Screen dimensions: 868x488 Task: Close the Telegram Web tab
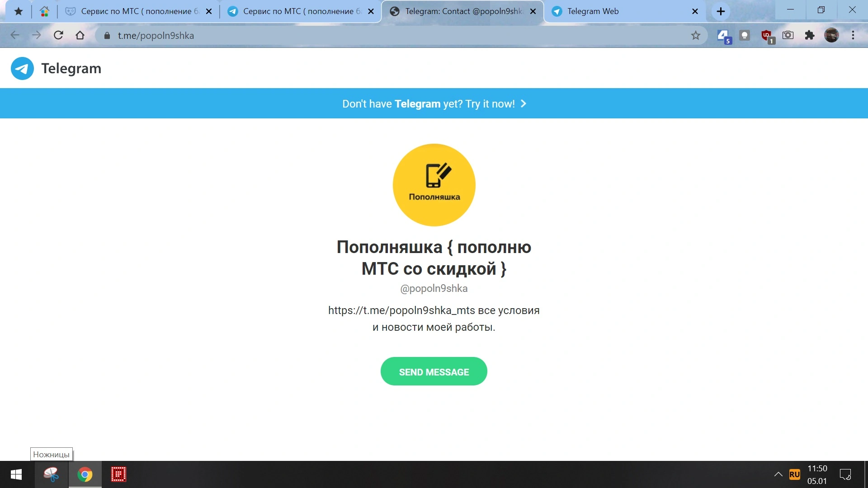click(x=695, y=11)
